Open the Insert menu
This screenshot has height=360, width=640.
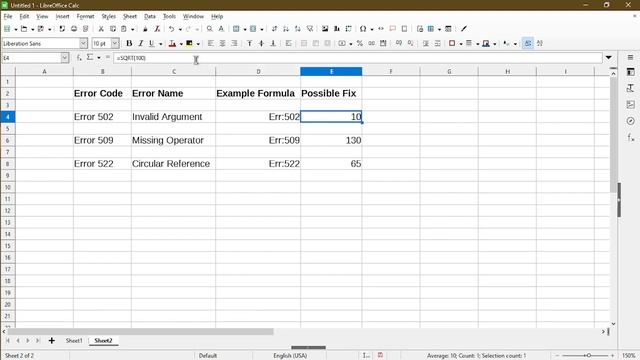click(62, 16)
